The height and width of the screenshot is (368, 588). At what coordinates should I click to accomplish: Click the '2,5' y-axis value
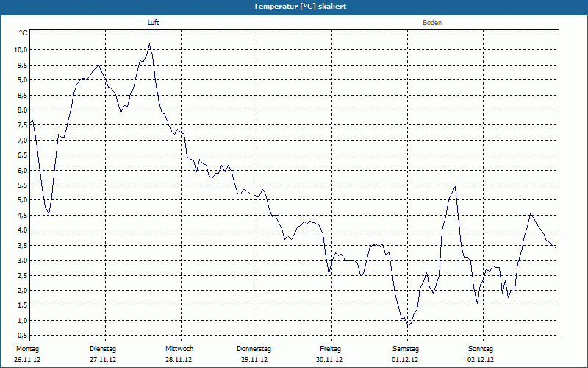pos(22,275)
